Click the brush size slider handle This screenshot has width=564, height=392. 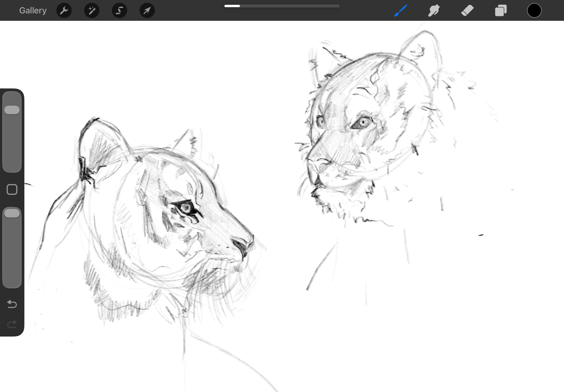click(12, 110)
